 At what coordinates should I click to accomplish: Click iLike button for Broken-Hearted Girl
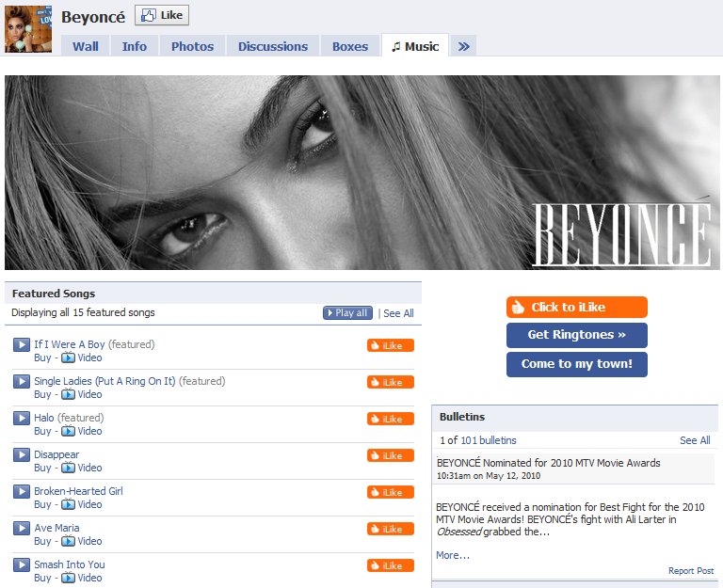[390, 492]
